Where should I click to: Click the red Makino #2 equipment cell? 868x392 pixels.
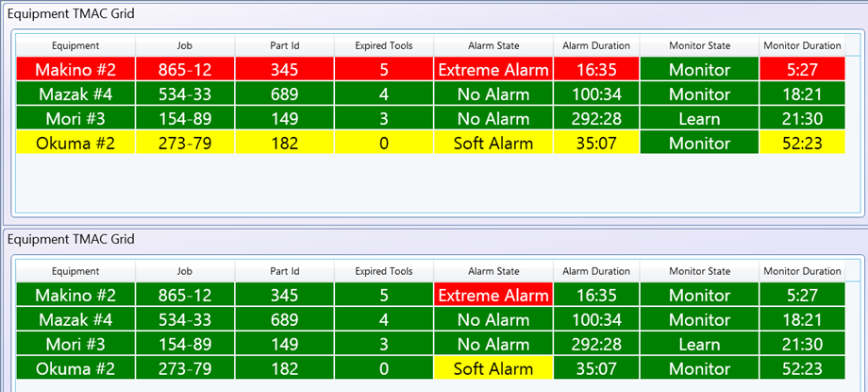(75, 70)
